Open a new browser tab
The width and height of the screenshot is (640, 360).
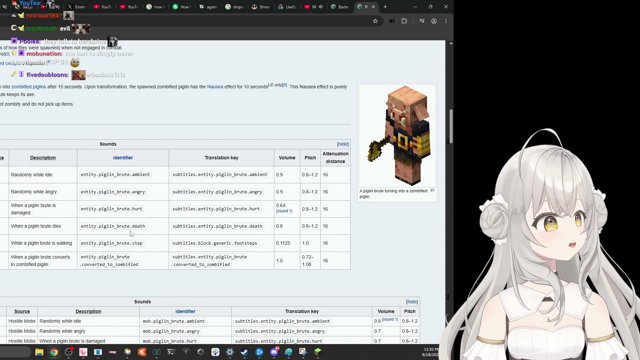tap(385, 7)
